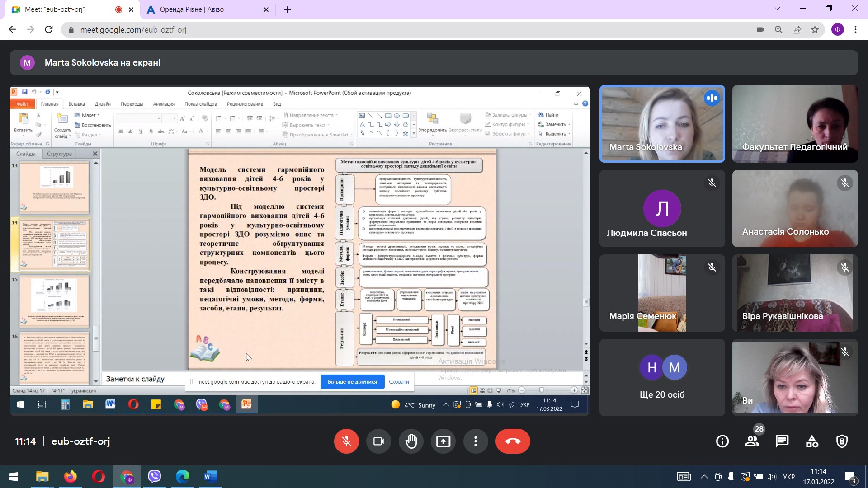Open Viber from taskbar
Image resolution: width=868 pixels, height=488 pixels.
[155, 477]
